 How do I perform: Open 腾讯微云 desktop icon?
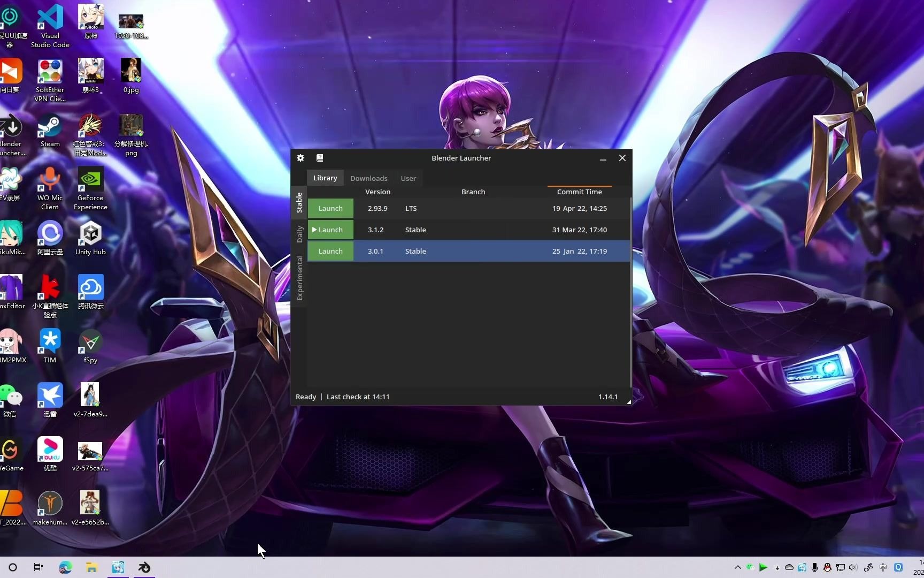tap(90, 293)
